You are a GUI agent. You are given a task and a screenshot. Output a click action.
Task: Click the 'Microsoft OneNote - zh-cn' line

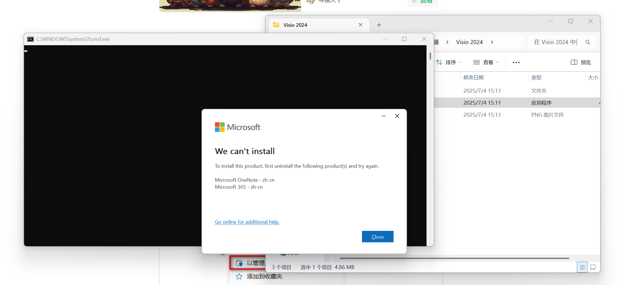click(245, 180)
